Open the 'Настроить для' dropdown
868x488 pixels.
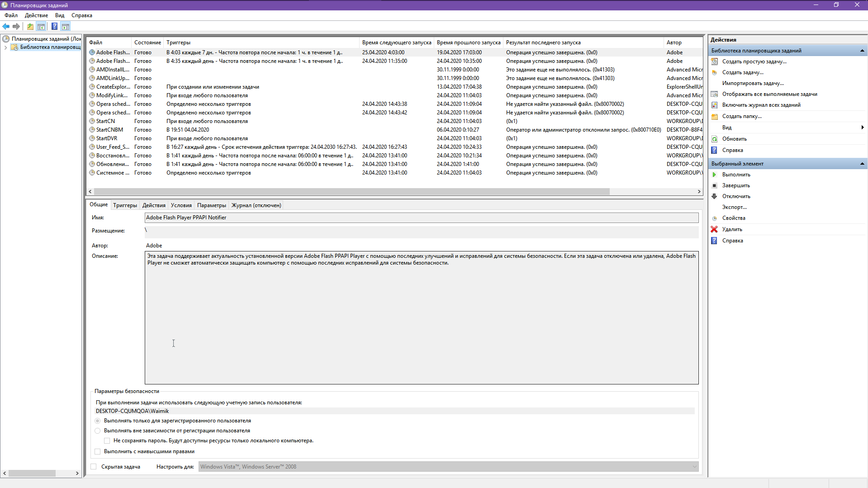(x=449, y=467)
